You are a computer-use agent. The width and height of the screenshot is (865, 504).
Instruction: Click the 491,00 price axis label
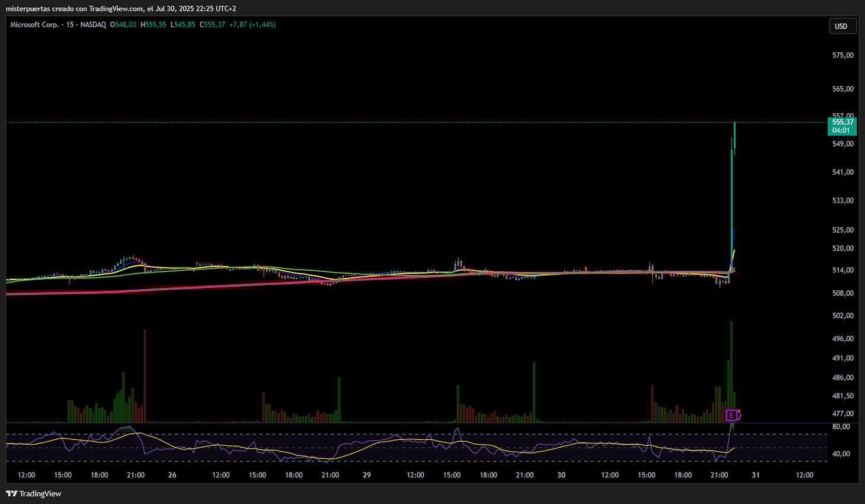pyautogui.click(x=843, y=358)
